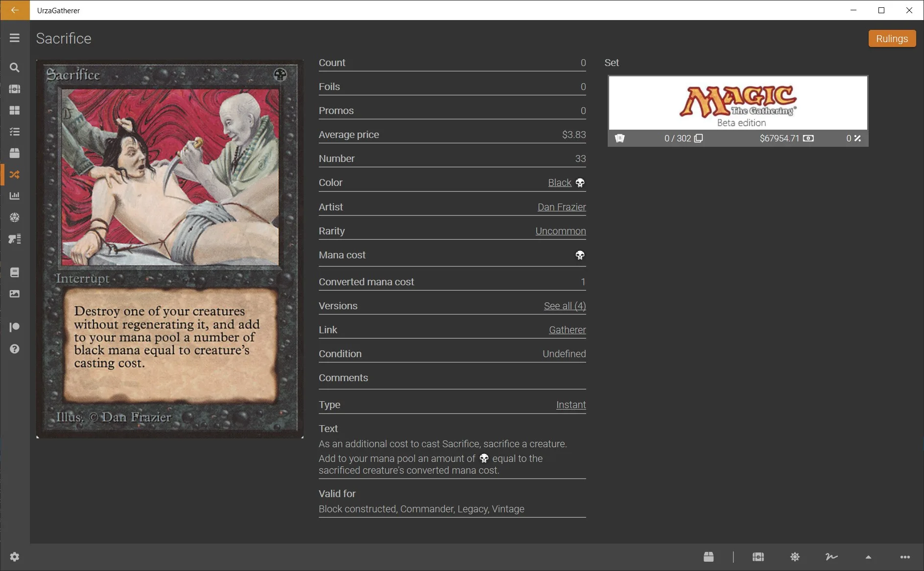Click the Foils value field

coord(583,87)
